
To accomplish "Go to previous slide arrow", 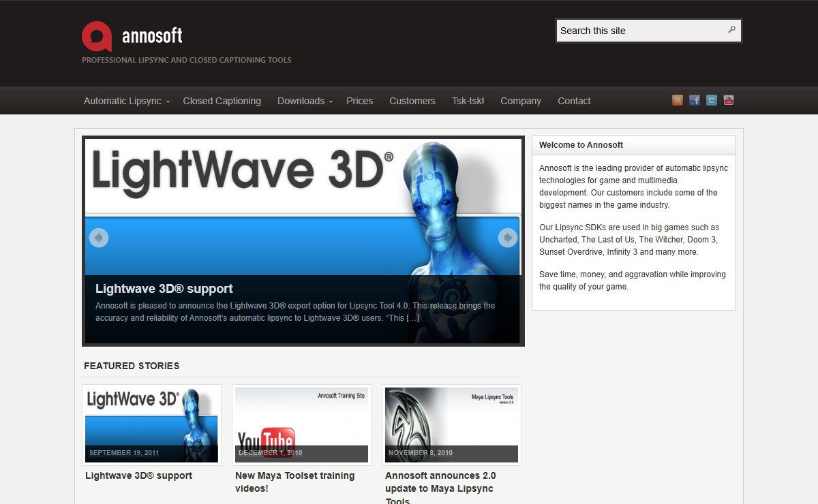I will click(x=99, y=238).
